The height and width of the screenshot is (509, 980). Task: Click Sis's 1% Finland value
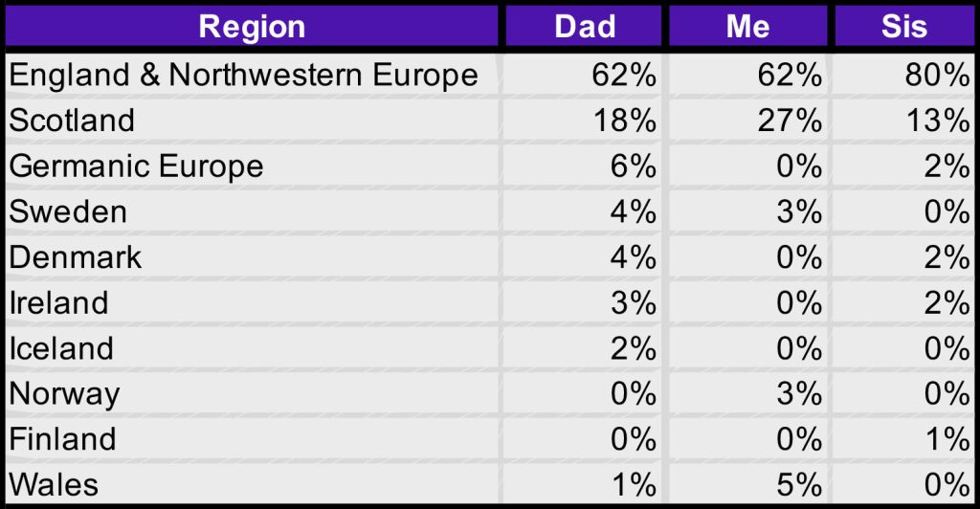tap(947, 439)
